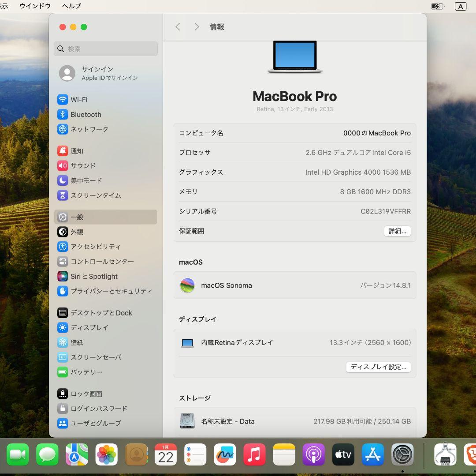Go back using the left navigation arrow
The height and width of the screenshot is (476, 476).
pos(178,26)
